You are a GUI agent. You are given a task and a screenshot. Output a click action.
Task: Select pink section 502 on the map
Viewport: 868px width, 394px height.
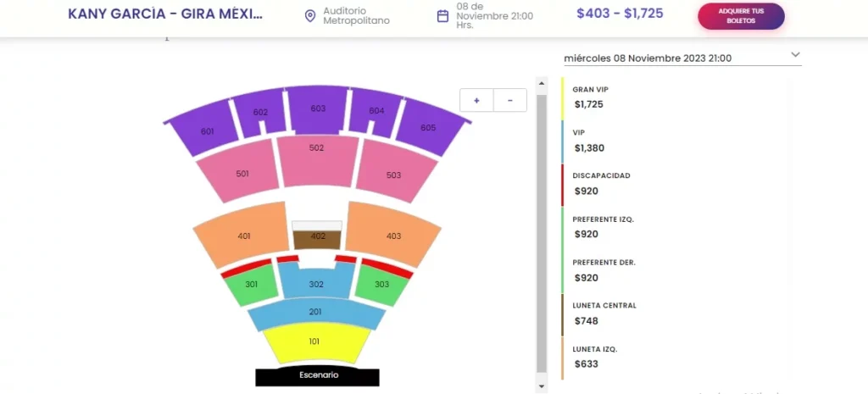click(x=317, y=159)
